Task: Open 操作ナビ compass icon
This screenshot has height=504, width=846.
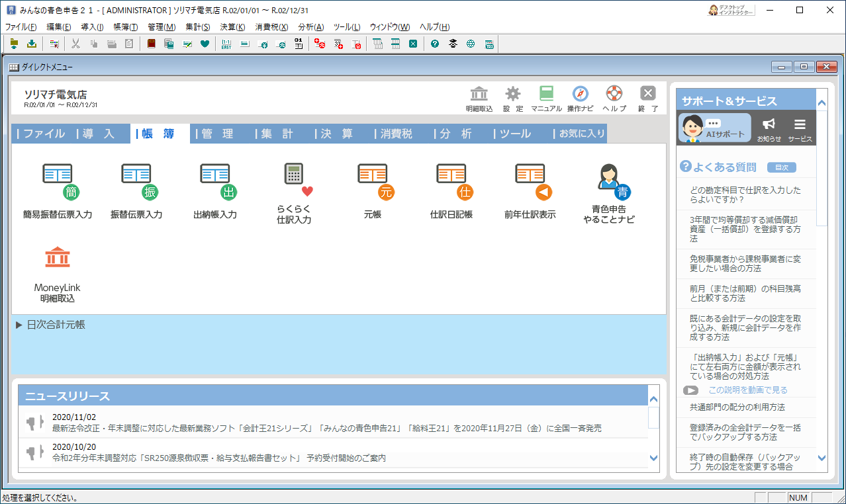Action: [x=581, y=99]
